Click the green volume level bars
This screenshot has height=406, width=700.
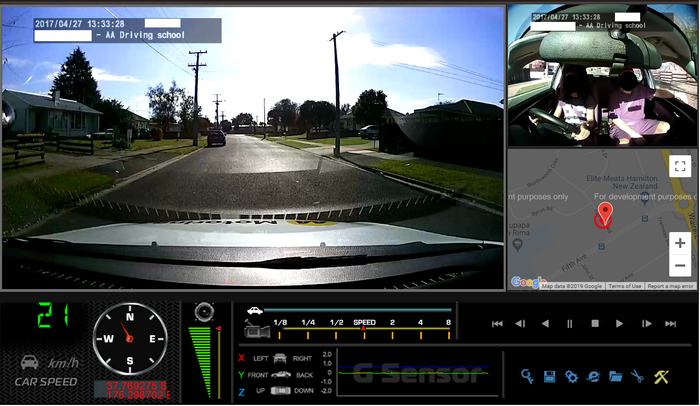201,362
